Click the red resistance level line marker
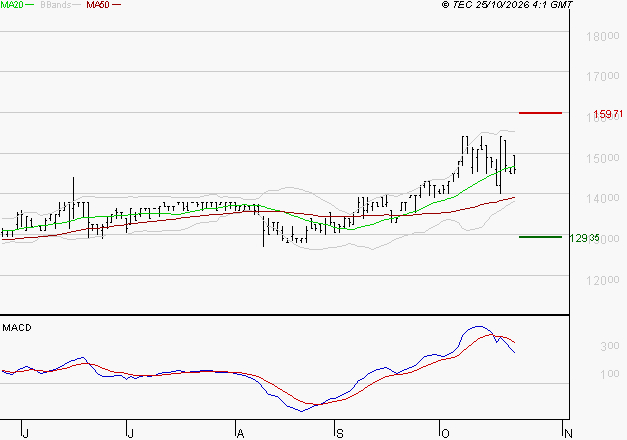Screen dimensions: 627x440 540,113
